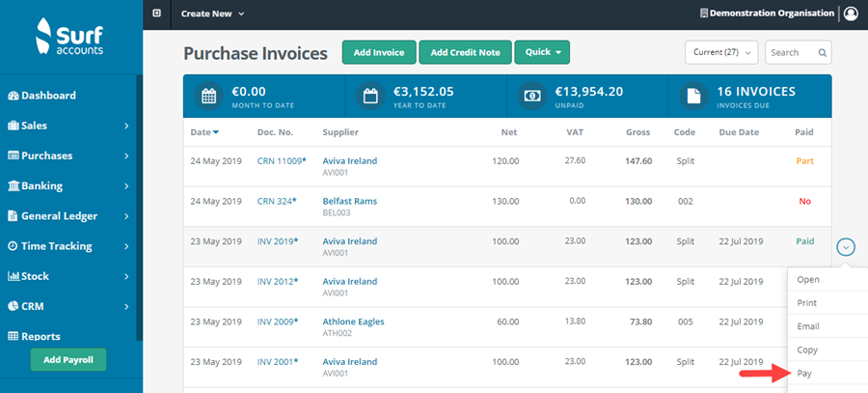Sort by the Date column header

coord(204,131)
